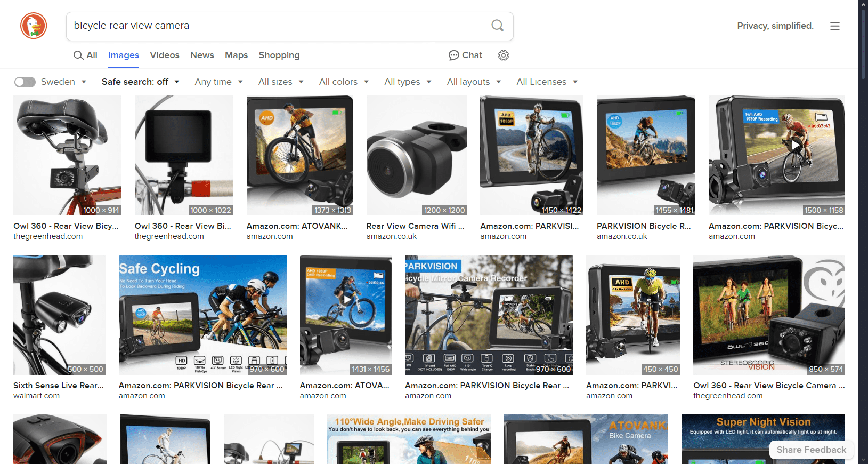Expand the All colors filter
Screen dimensions: 868x464
click(344, 82)
